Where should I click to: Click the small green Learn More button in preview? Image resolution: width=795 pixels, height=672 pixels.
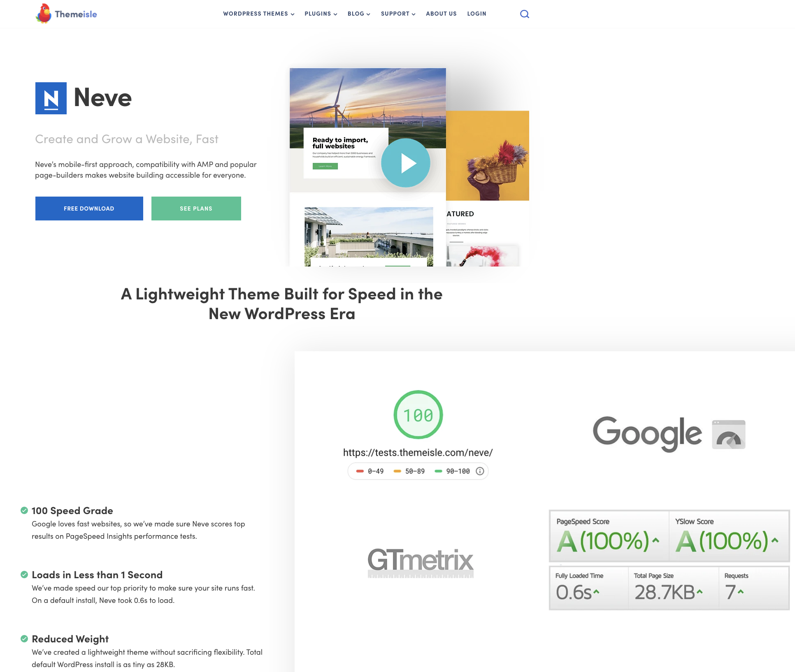(x=325, y=166)
